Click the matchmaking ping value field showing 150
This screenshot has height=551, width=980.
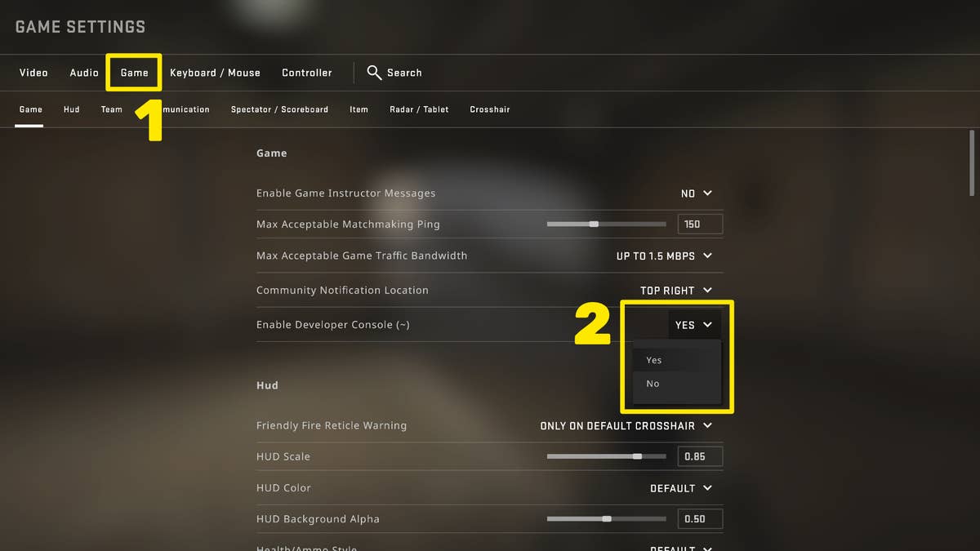coord(699,224)
